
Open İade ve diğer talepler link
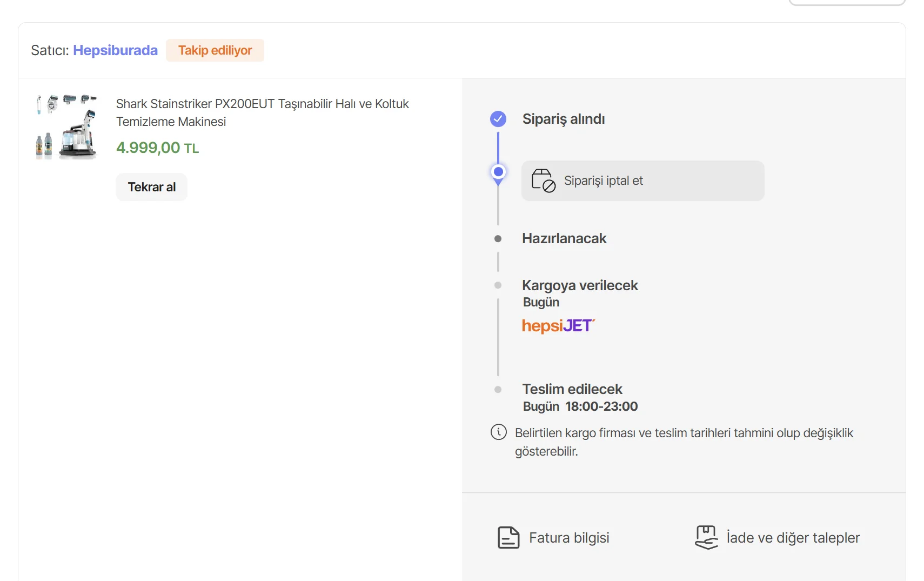coord(793,538)
